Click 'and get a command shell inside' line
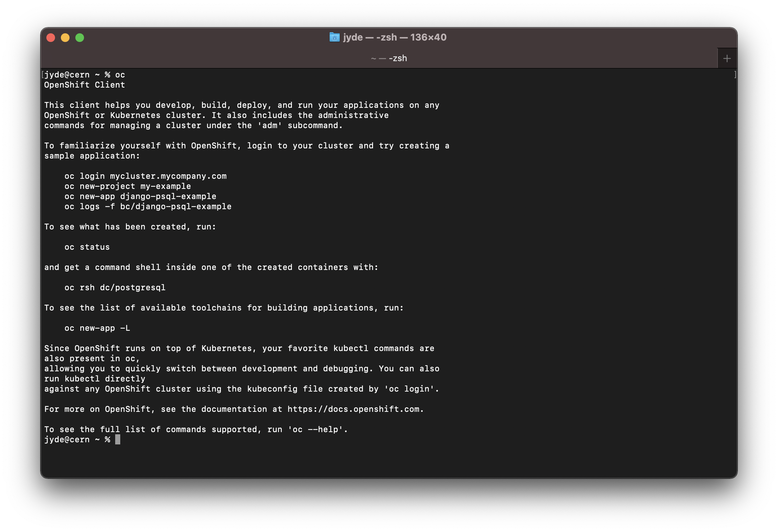Viewport: 778px width, 532px height. 212,267
